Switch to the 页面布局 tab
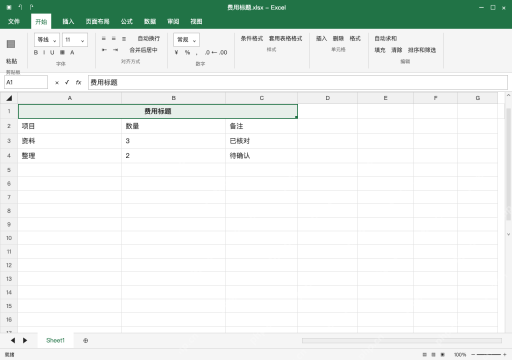Viewport: 512px width, 360px height. [x=97, y=21]
